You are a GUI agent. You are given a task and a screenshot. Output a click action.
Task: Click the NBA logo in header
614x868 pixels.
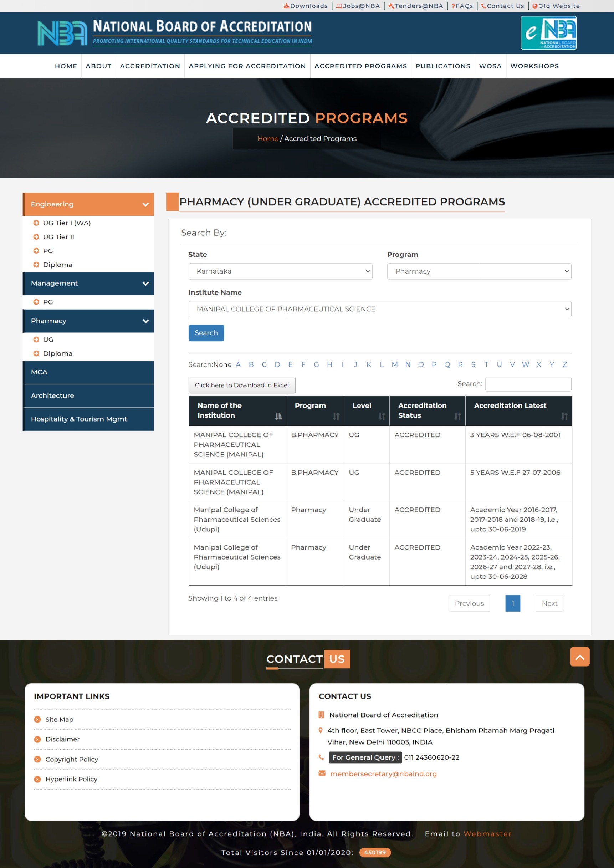click(62, 33)
